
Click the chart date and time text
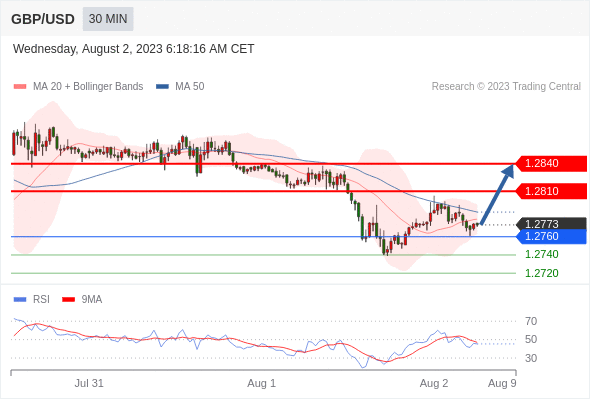pyautogui.click(x=134, y=49)
